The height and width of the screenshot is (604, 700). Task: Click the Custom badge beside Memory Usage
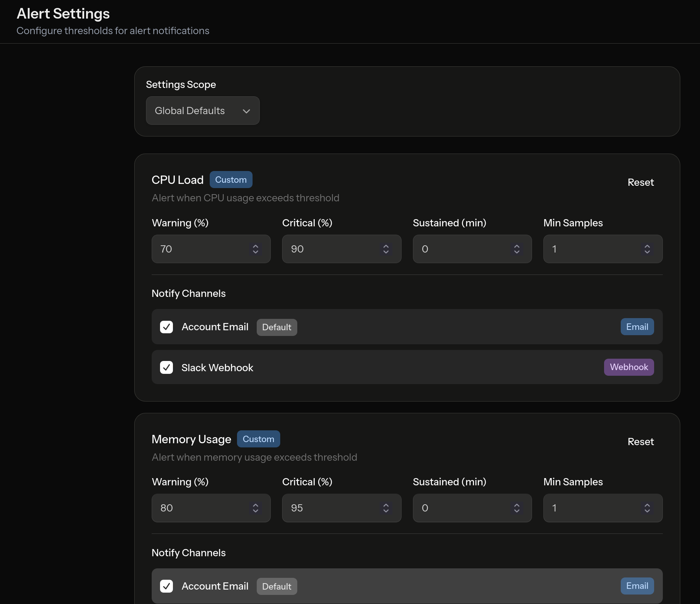pos(258,439)
